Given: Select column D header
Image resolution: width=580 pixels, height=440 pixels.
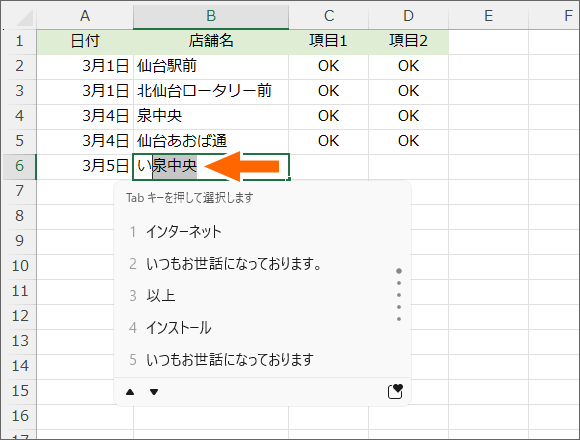Looking at the screenshot, I should tap(408, 16).
